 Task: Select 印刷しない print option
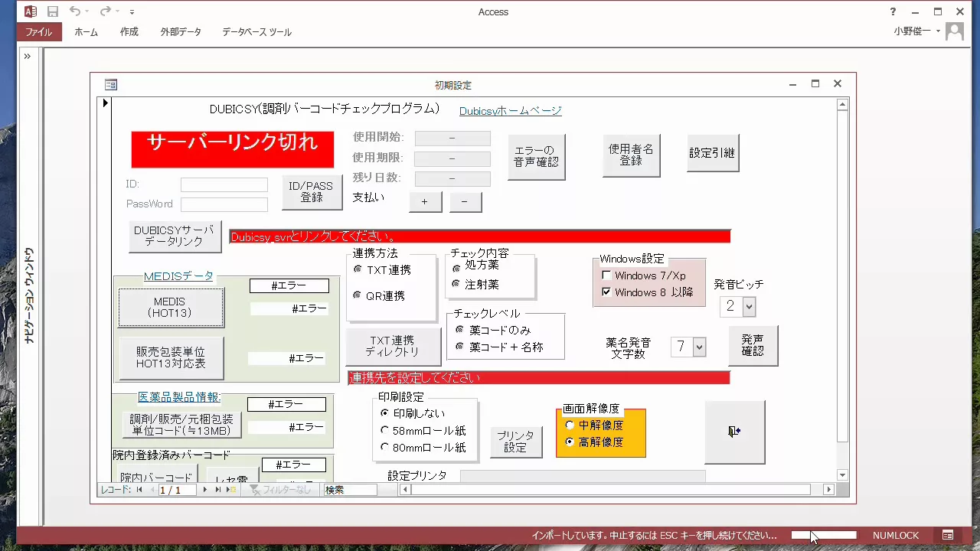tap(385, 413)
